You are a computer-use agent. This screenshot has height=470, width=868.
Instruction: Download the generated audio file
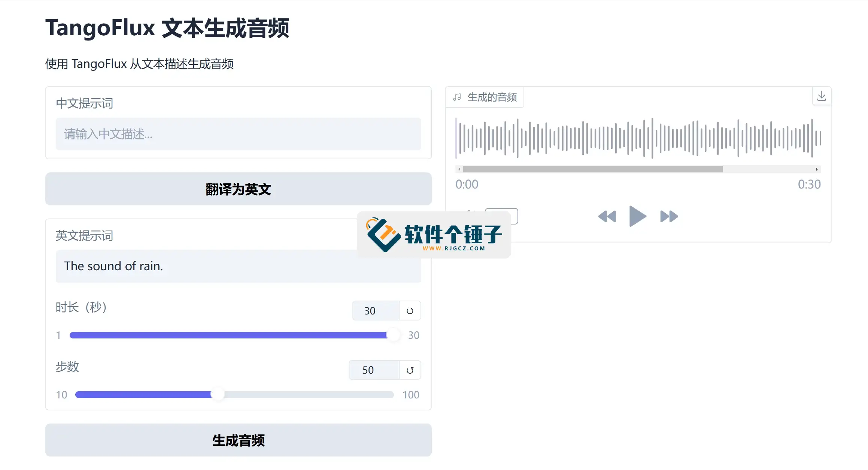click(x=822, y=96)
